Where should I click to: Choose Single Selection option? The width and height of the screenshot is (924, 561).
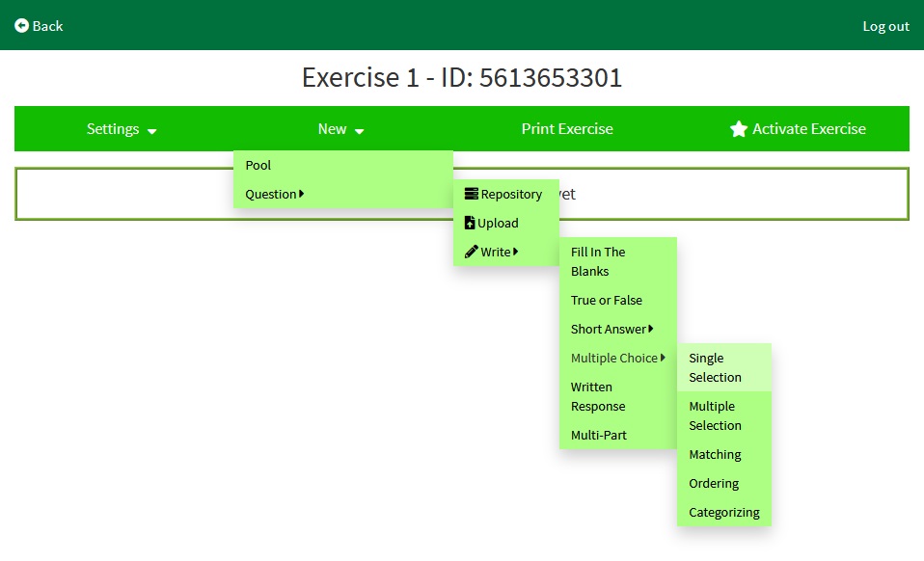click(x=715, y=367)
